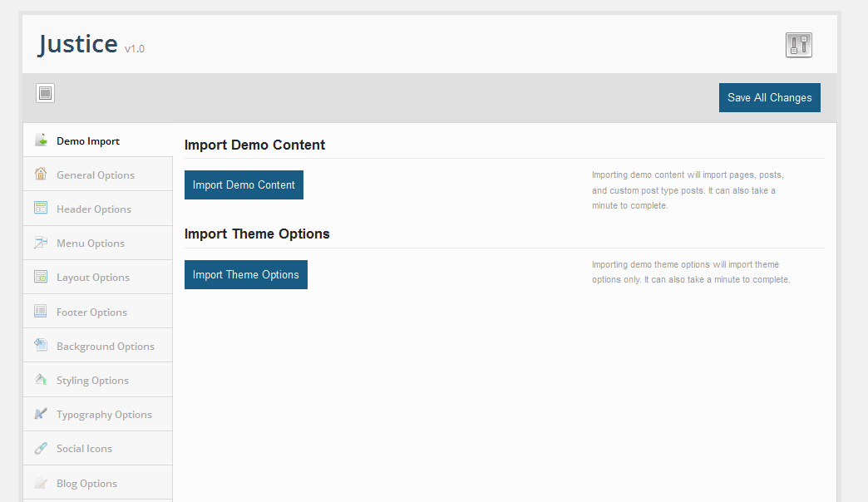
Task: Click the Footer Options layout icon
Action: [x=41, y=312]
